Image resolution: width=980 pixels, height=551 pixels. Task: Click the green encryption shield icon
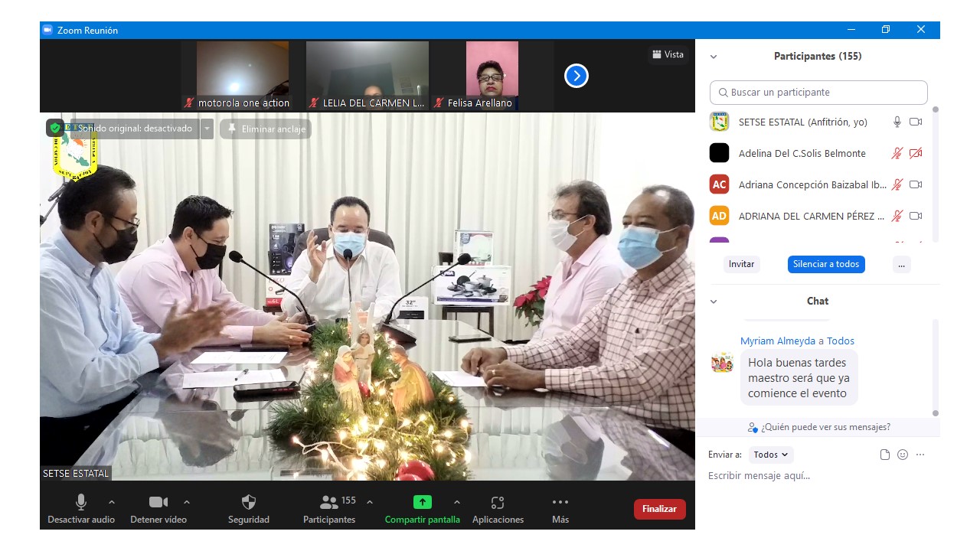[55, 129]
